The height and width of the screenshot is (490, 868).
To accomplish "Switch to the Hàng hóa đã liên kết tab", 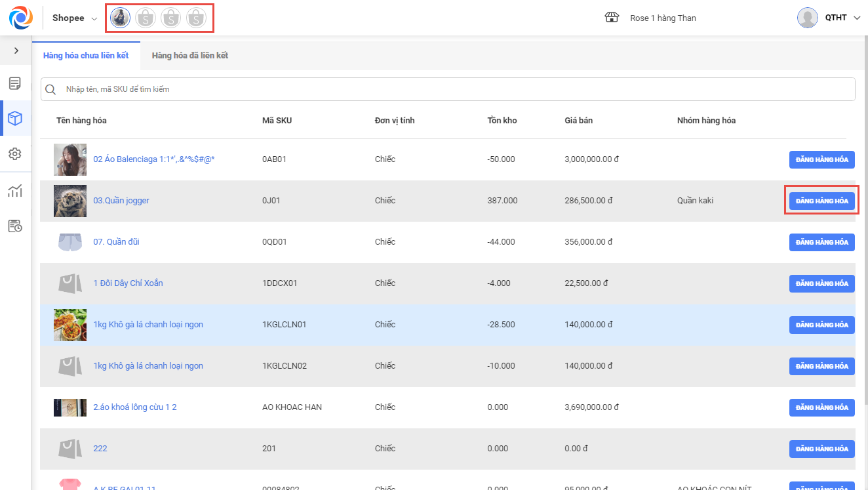I will coord(189,56).
